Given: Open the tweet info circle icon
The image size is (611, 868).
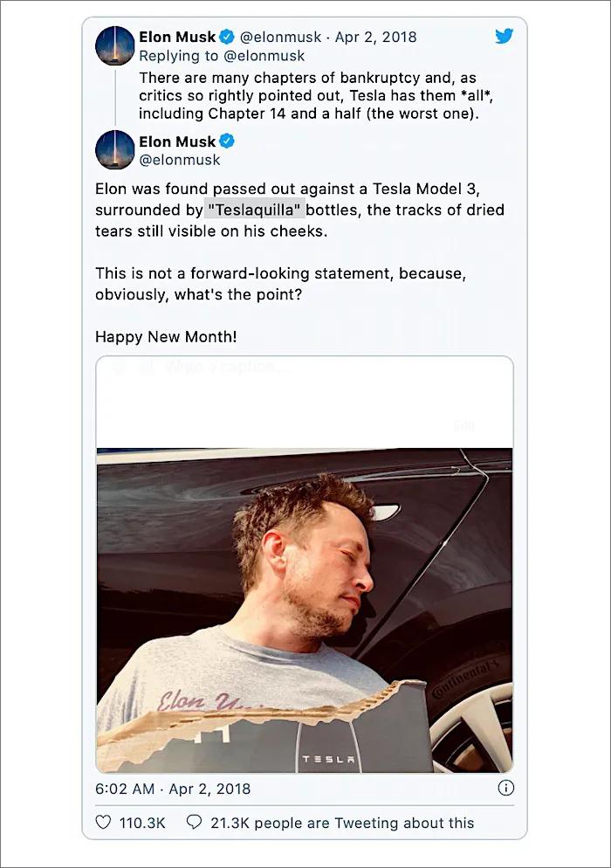Looking at the screenshot, I should 505,789.
